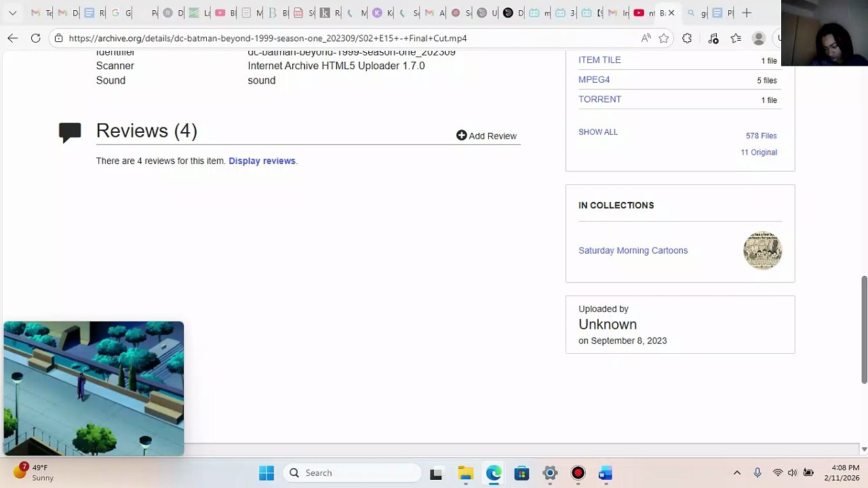This screenshot has height=488, width=868.
Task: Add this page to favorites (star icon)
Action: click(664, 39)
